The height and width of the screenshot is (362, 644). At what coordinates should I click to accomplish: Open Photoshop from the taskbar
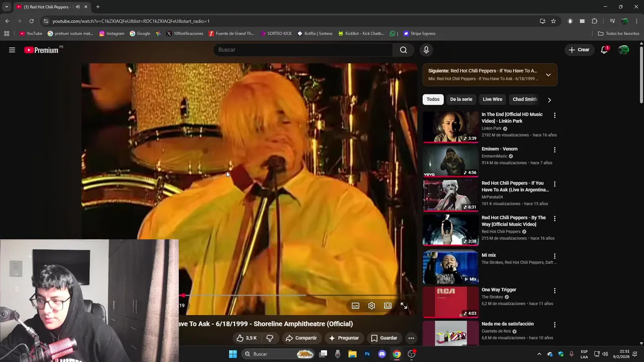(x=367, y=354)
